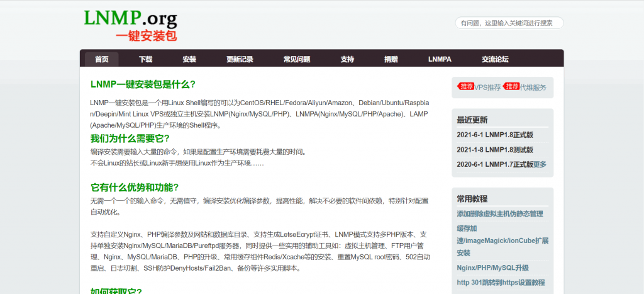The image size is (644, 294).
Task: Open 添加删除虚拟主机伪静态管理 tutorial
Action: (500, 214)
